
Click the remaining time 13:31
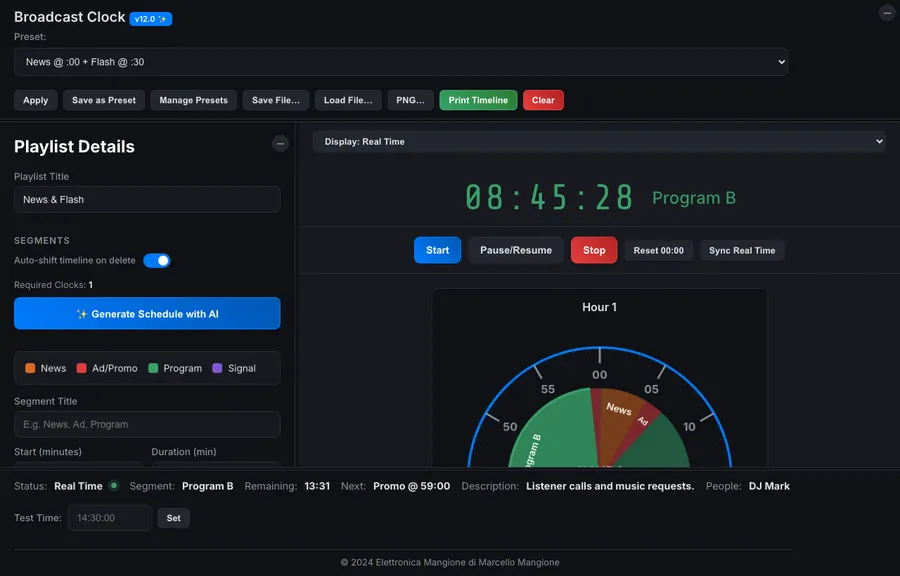click(317, 486)
